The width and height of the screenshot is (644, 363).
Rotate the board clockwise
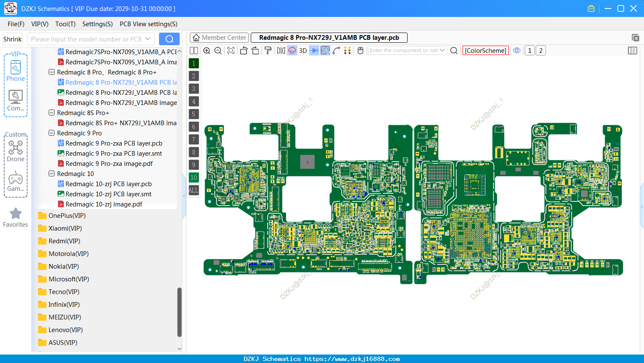point(255,50)
